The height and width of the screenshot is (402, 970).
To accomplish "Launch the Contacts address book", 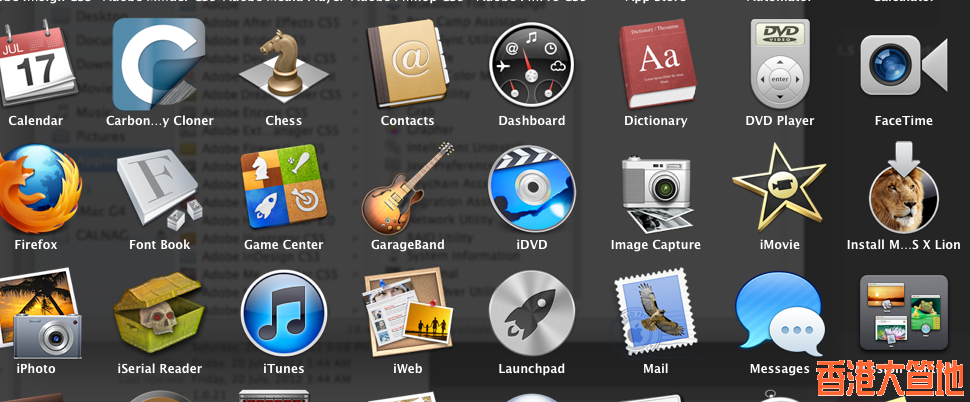I will (408, 64).
